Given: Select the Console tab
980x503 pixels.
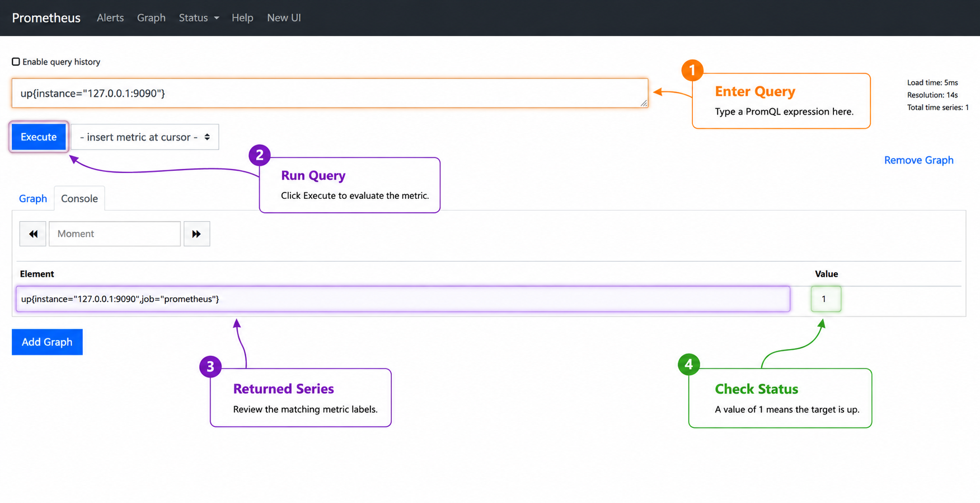Looking at the screenshot, I should click(x=79, y=198).
